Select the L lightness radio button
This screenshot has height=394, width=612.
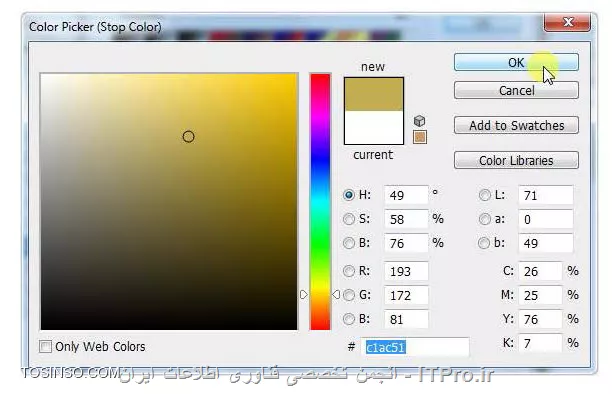pos(484,195)
